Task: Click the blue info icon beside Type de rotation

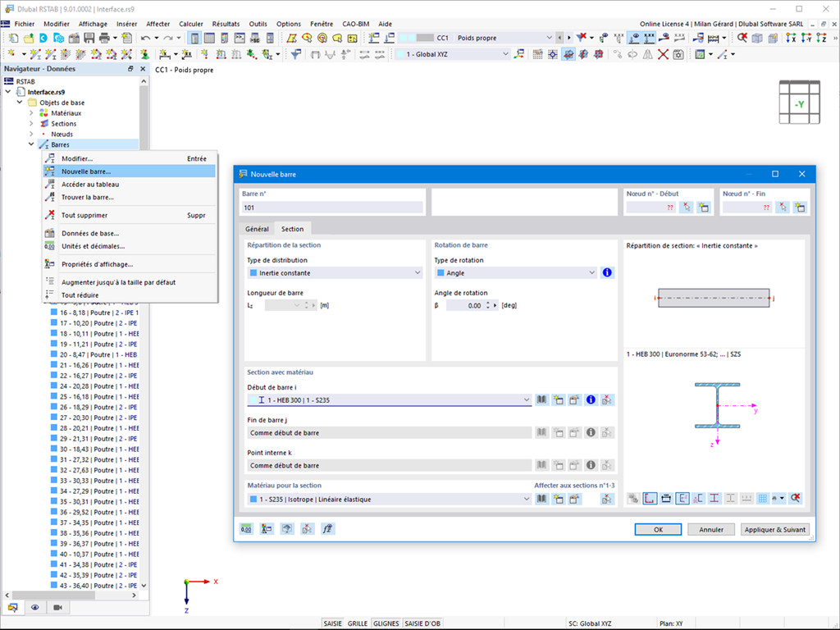Action: click(x=607, y=272)
